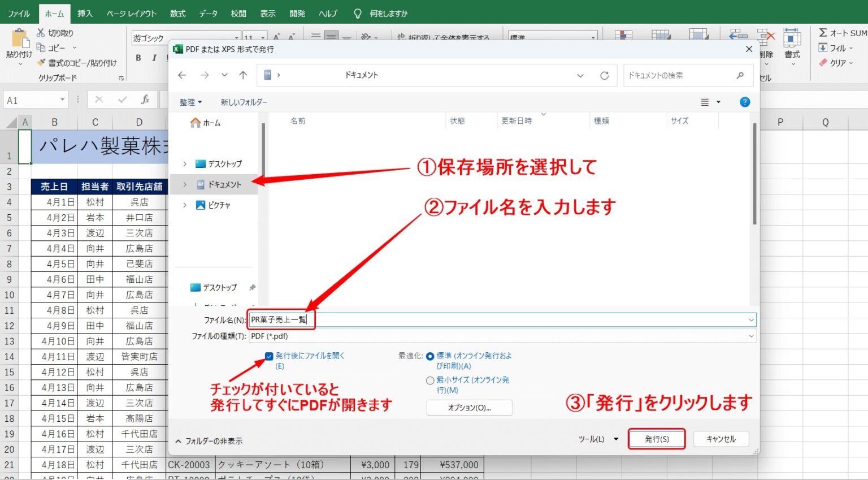Toggle Italic formatting in the Excel ribbon
Viewport: 868px width, 480px height.
coord(154,58)
